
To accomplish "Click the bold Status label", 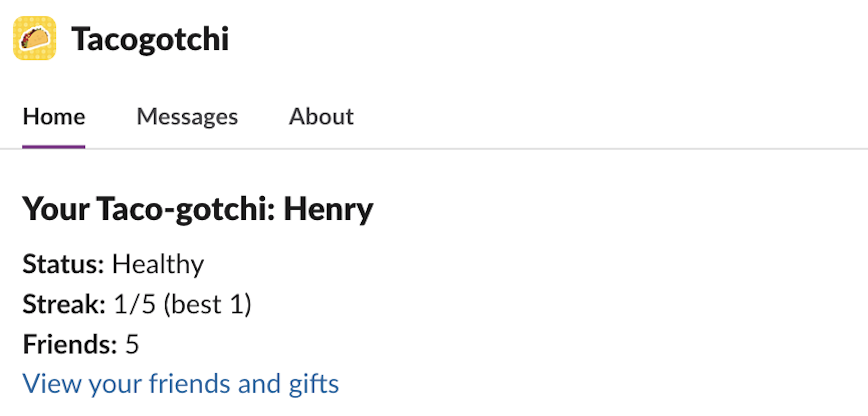I will 63,264.
